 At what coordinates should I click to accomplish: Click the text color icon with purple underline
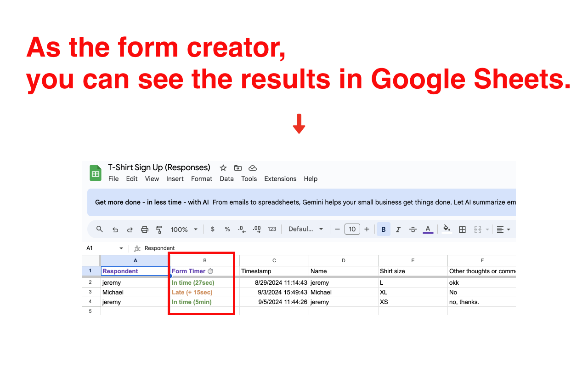[x=428, y=229]
